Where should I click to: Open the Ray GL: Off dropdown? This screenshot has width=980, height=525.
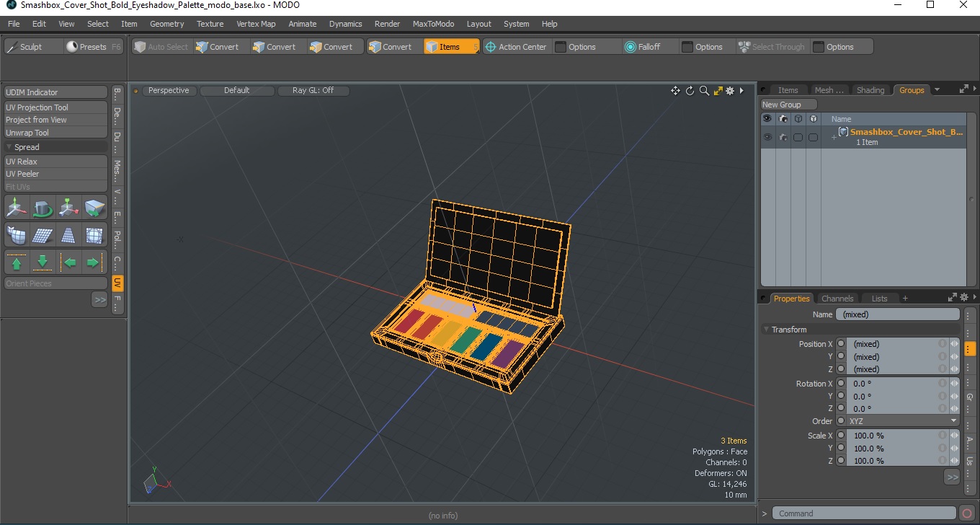[313, 91]
